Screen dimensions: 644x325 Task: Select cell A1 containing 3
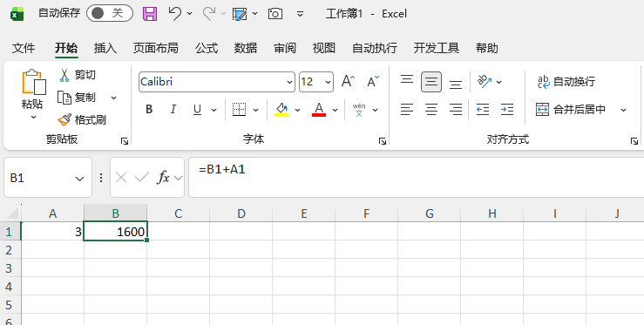click(x=52, y=232)
